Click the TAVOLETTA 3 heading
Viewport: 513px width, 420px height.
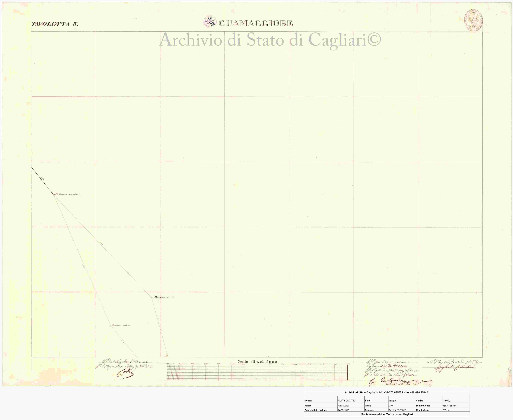[x=55, y=24]
